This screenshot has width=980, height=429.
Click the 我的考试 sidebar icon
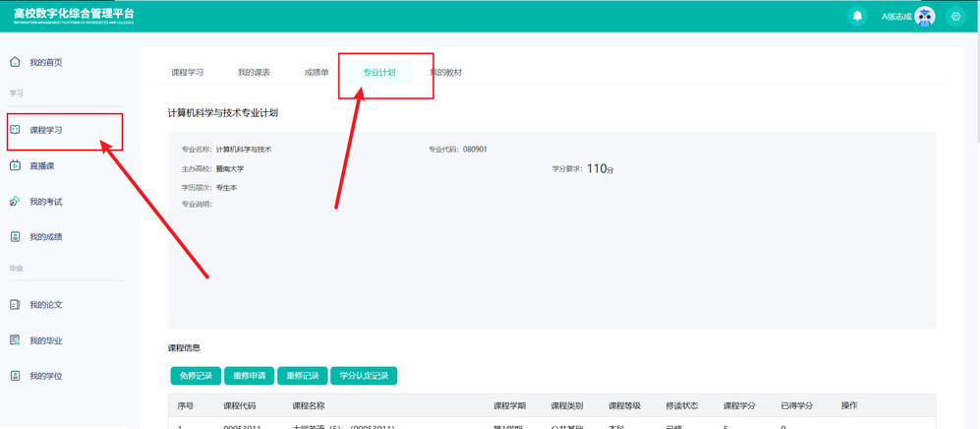point(15,202)
